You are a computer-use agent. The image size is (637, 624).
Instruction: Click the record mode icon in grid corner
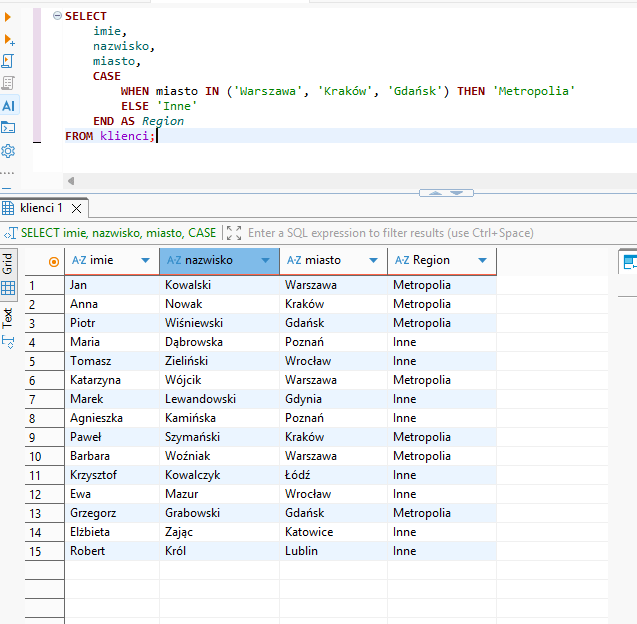tap(54, 261)
